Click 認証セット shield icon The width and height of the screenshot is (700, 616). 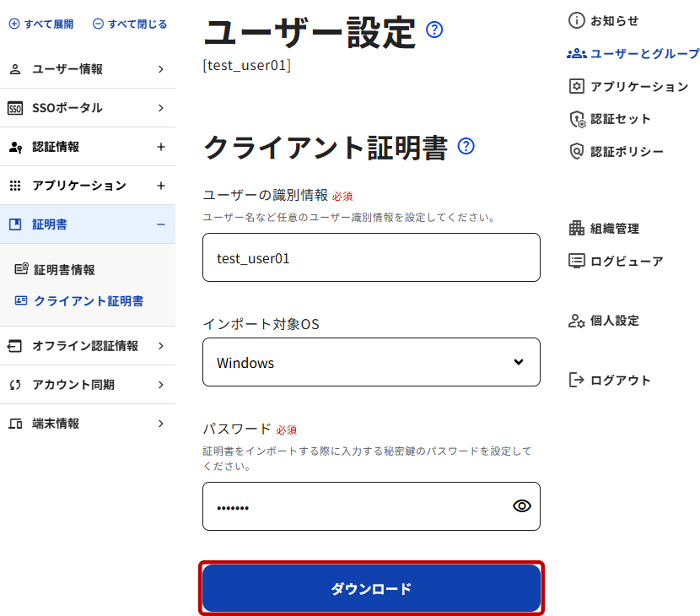pos(577,119)
